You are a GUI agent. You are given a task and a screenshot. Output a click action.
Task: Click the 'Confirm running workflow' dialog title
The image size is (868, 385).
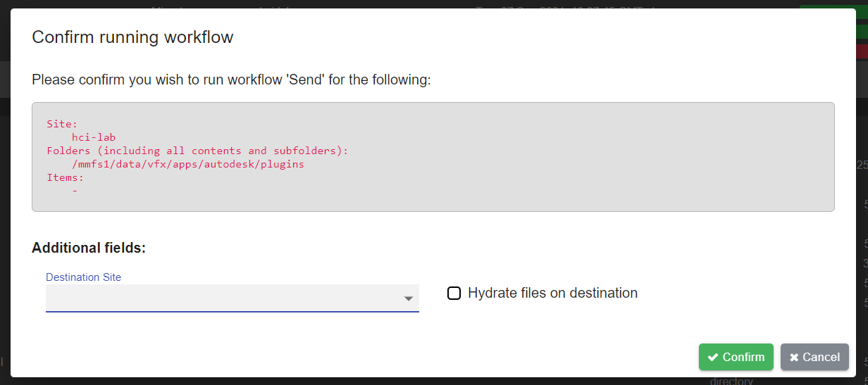[132, 37]
